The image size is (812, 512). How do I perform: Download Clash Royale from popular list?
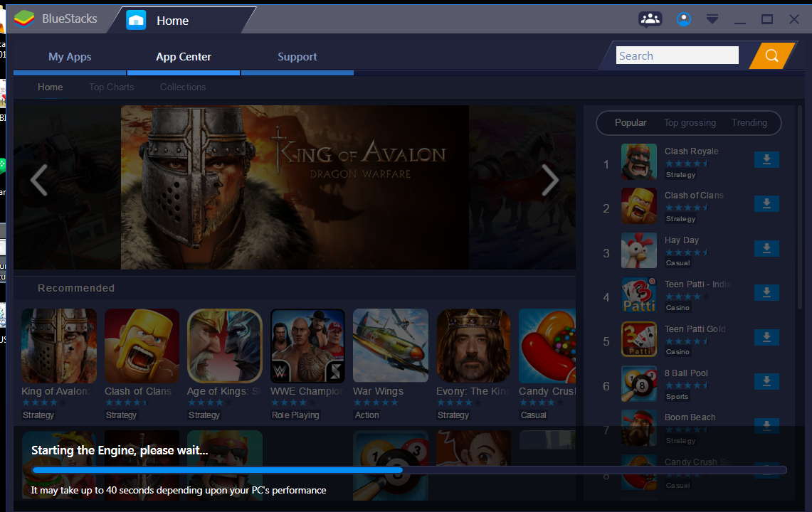coord(766,159)
